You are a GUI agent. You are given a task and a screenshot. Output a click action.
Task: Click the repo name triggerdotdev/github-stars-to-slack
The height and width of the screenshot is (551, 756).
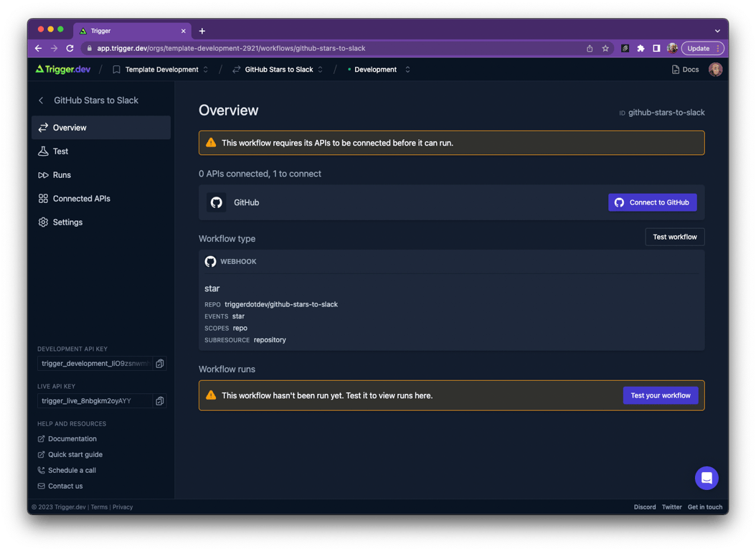281,305
